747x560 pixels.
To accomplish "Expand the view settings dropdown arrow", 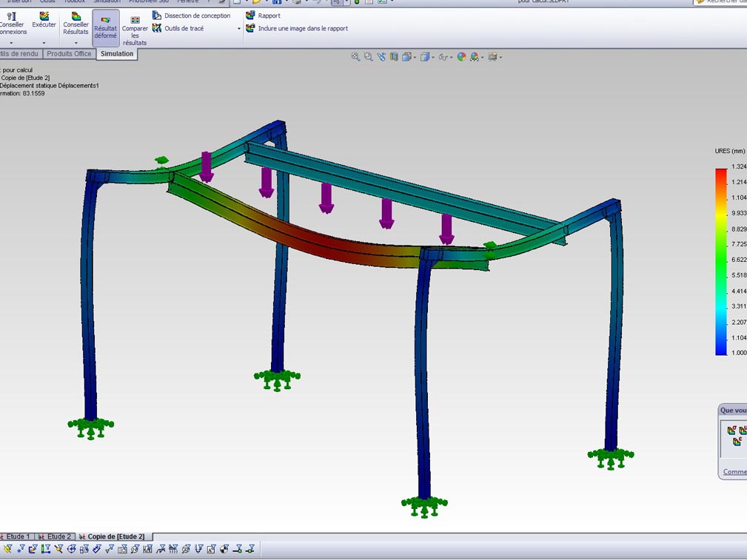I will (500, 57).
